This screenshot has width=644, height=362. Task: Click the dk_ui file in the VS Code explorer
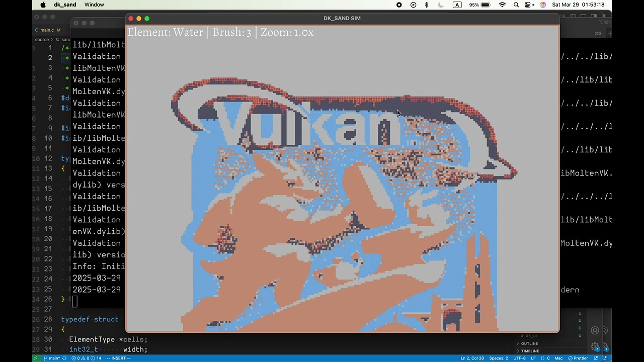[x=531, y=335]
